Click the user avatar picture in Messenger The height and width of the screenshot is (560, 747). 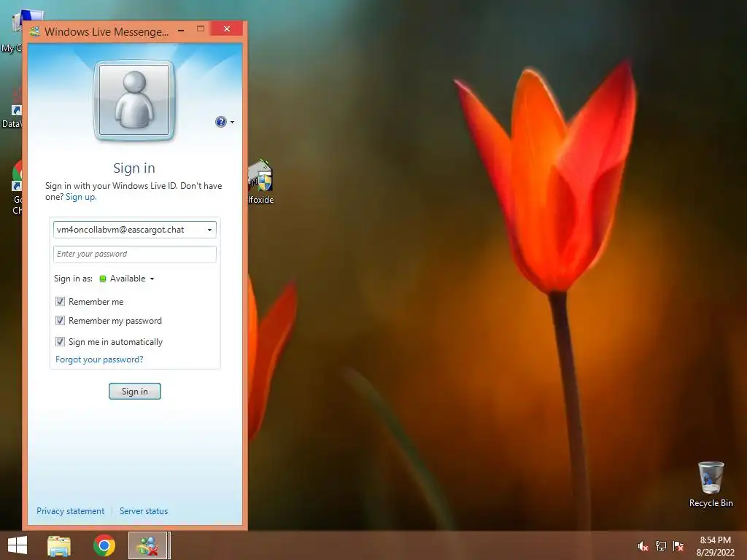pyautogui.click(x=134, y=100)
